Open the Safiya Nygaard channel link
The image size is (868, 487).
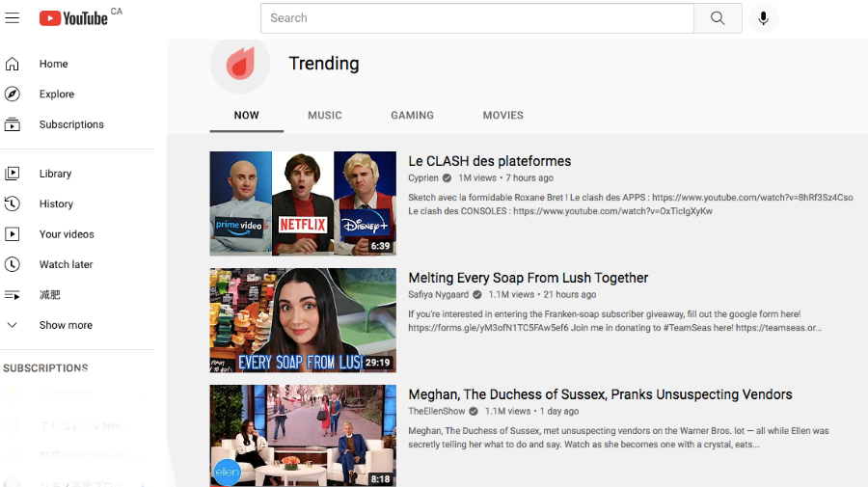coord(439,294)
